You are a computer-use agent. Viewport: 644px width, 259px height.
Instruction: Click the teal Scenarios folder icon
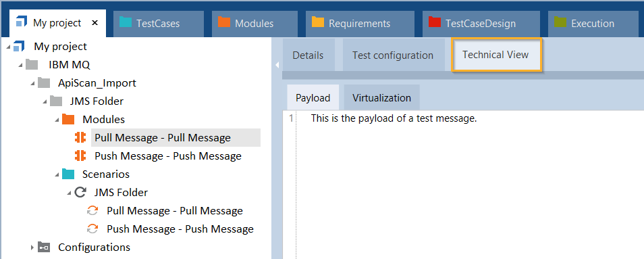68,174
